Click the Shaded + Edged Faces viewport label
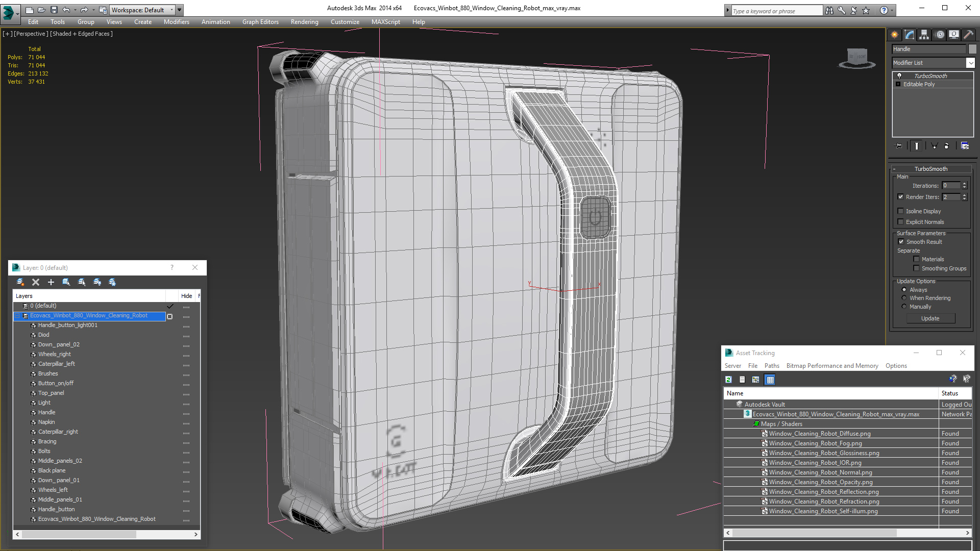Viewport: 980px width, 551px height. [x=81, y=34]
